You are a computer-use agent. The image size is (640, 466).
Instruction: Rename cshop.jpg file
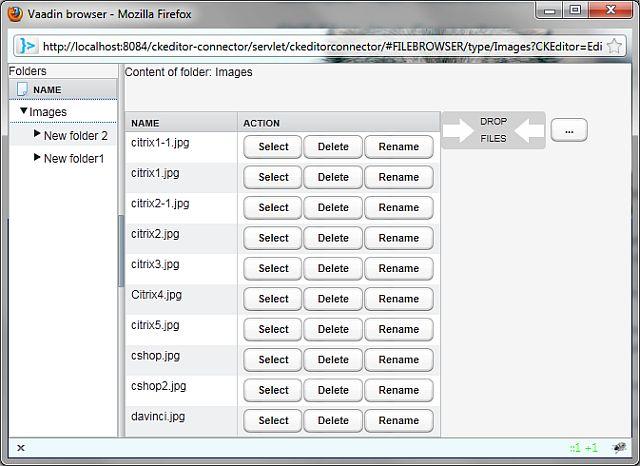click(399, 359)
